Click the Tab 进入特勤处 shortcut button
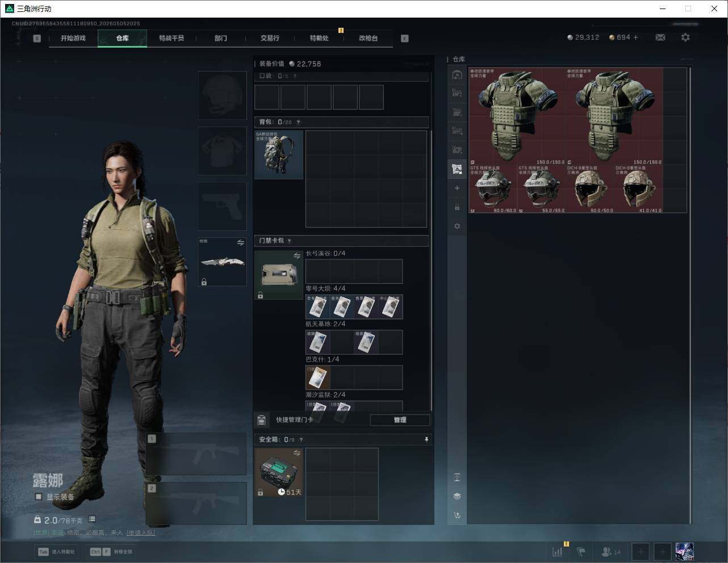This screenshot has height=563, width=728. pyautogui.click(x=56, y=552)
